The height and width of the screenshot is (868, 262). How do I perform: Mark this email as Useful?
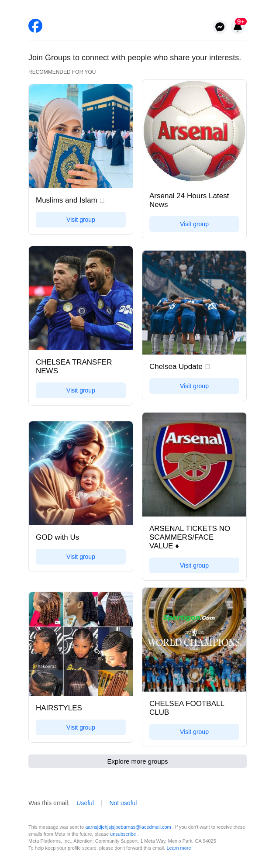(x=85, y=803)
